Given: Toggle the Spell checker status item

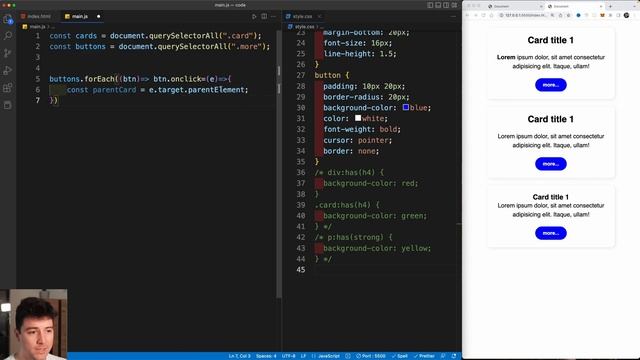Looking at the screenshot, I should 400,356.
